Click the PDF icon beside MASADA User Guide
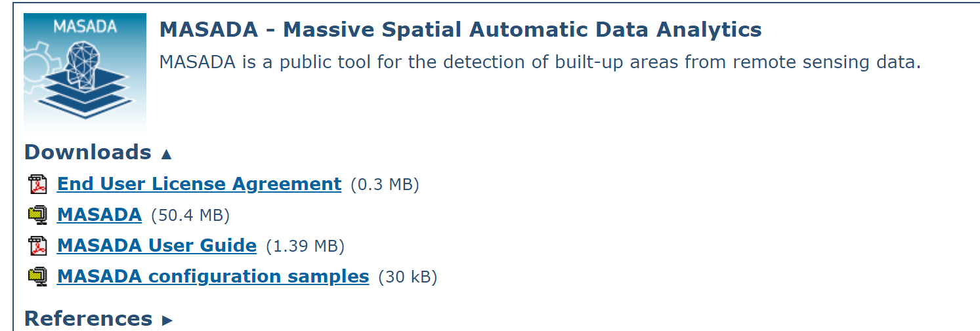This screenshot has width=980, height=331. (38, 246)
